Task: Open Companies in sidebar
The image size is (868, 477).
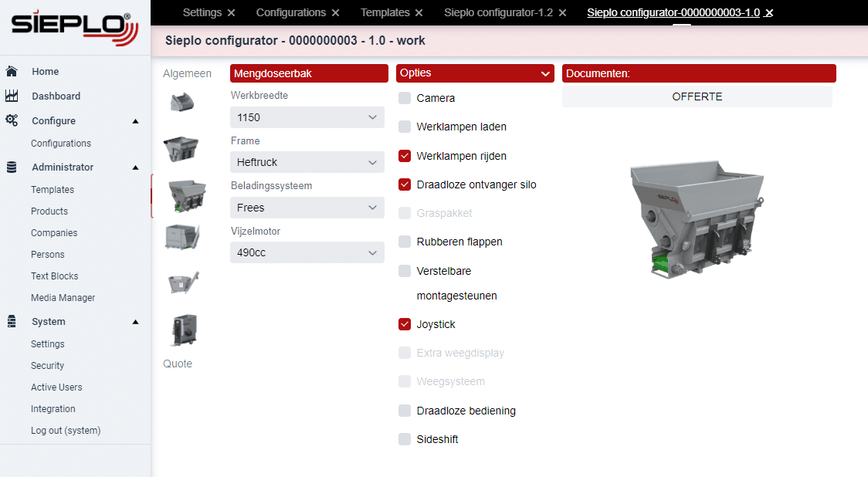Action: [x=54, y=232]
